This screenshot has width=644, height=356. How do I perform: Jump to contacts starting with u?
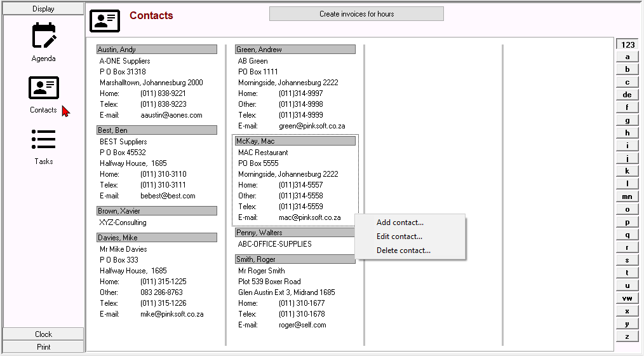click(x=627, y=285)
